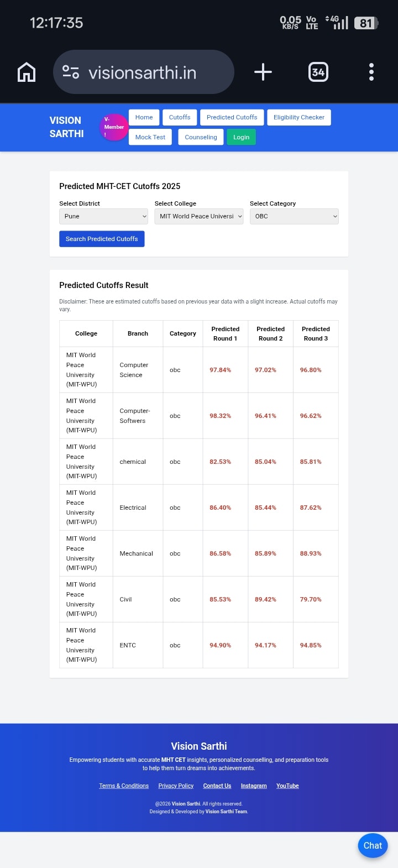Open site permissions icon in the address bar
This screenshot has height=868, width=398.
click(x=71, y=72)
